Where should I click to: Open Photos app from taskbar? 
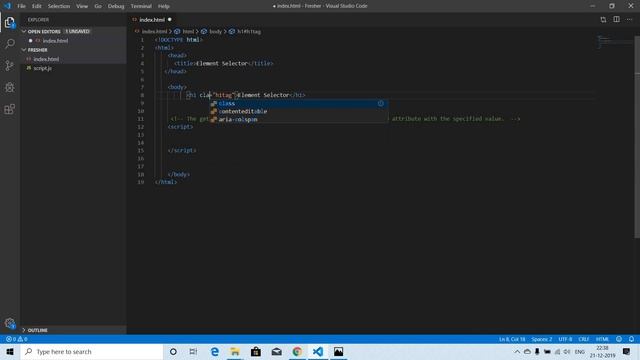(x=338, y=351)
